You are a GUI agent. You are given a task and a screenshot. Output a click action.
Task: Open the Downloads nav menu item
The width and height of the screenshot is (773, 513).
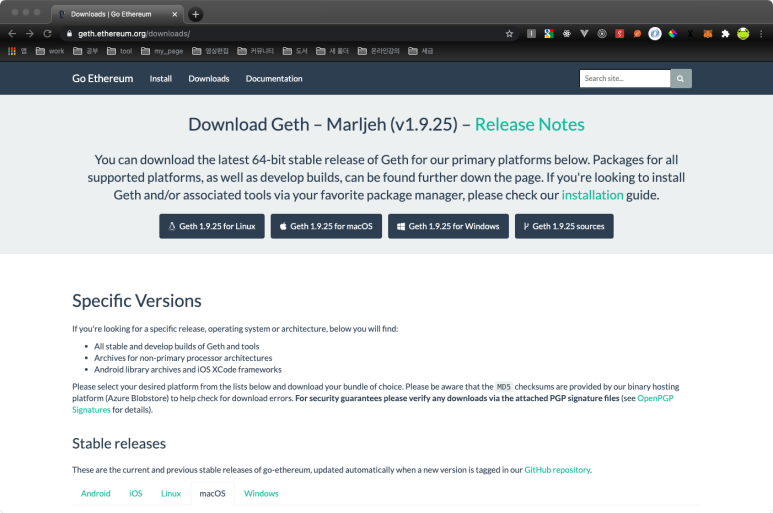point(209,78)
